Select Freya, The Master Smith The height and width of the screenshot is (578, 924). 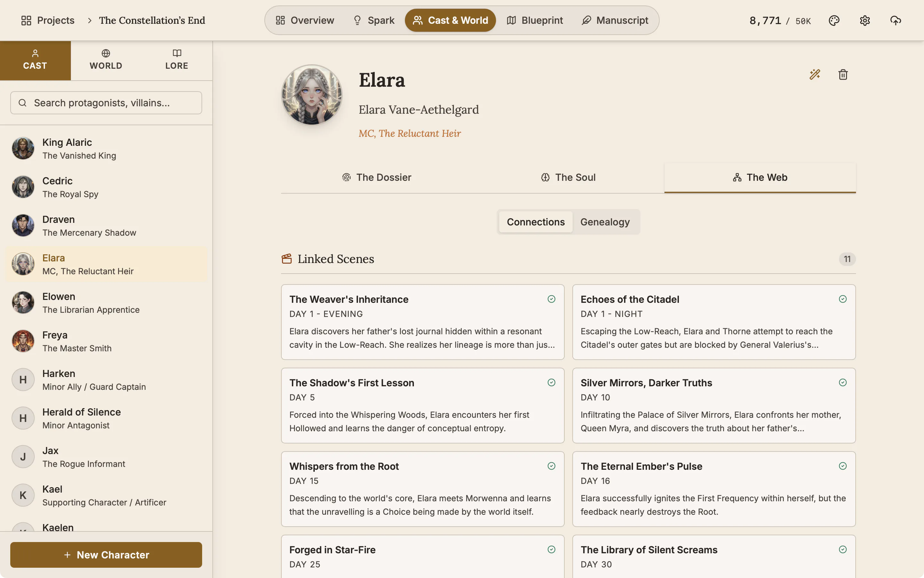point(106,341)
